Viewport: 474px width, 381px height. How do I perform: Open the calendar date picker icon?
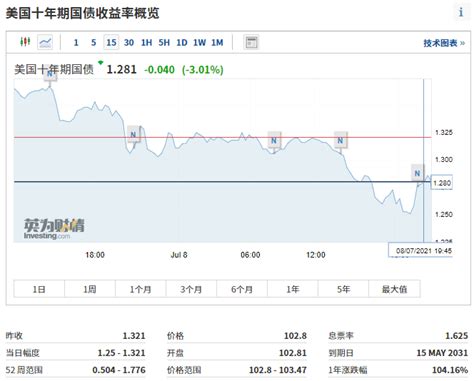(251, 42)
